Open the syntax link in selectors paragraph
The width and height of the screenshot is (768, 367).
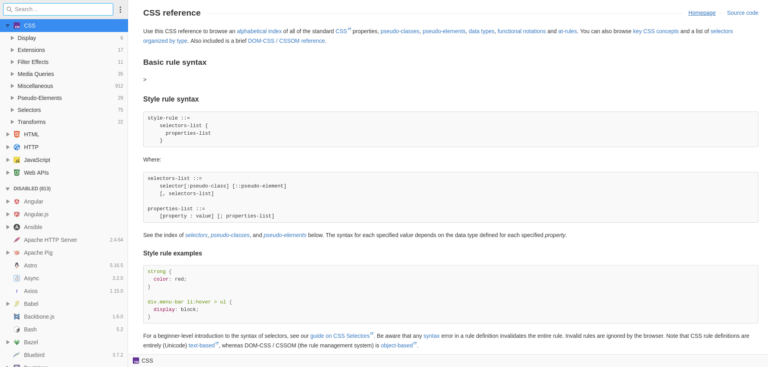[x=432, y=336]
